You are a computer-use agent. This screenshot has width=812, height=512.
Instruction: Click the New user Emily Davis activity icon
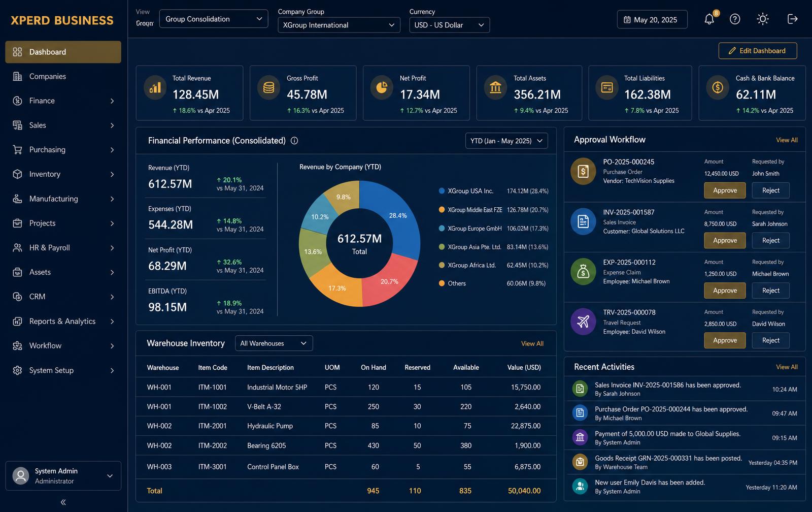(580, 486)
